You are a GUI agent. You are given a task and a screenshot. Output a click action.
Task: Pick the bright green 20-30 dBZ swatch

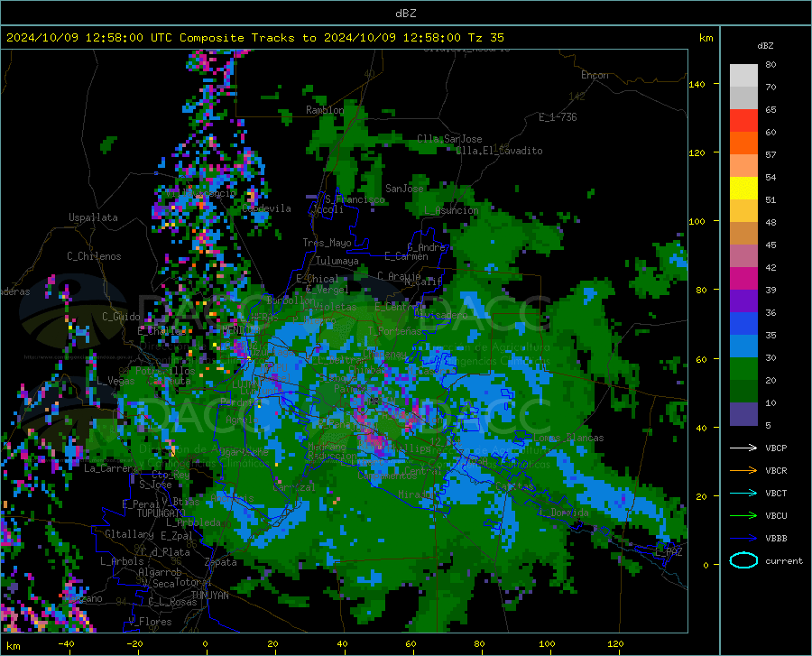(x=743, y=369)
